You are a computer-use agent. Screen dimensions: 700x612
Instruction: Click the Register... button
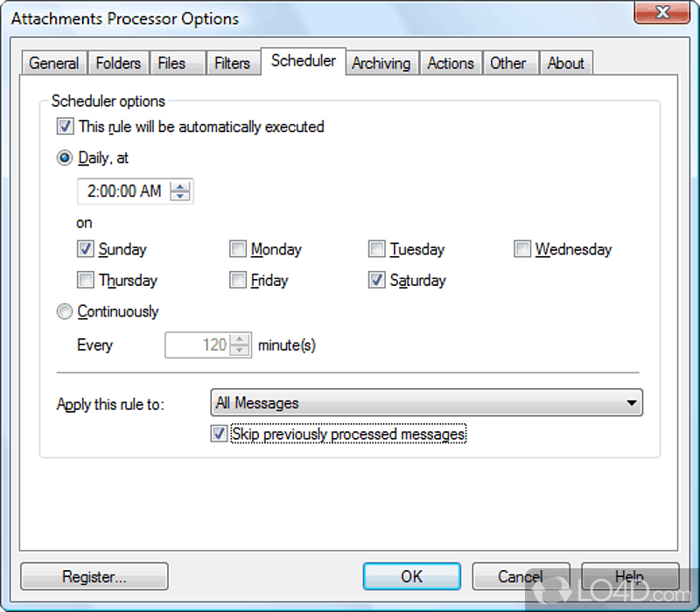[94, 576]
